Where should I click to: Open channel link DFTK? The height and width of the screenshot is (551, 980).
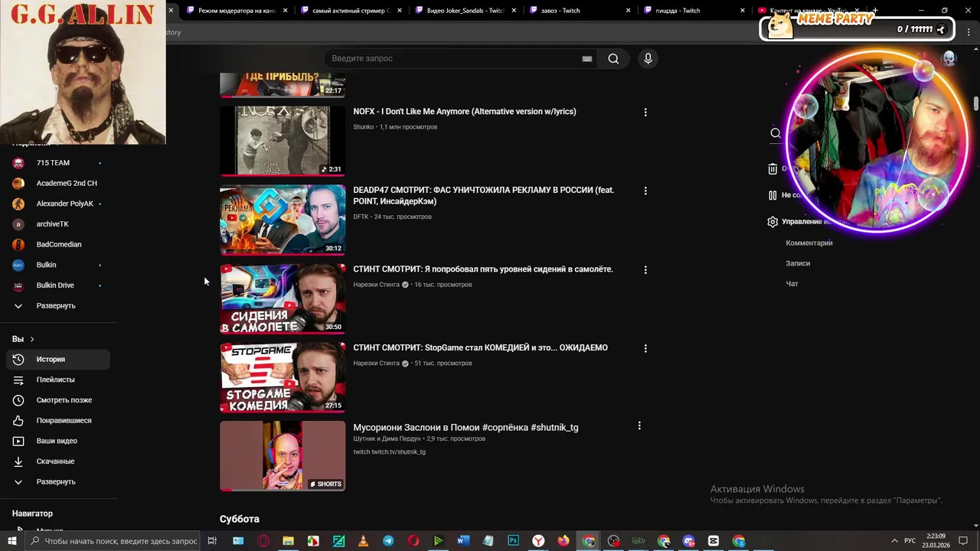tap(361, 217)
